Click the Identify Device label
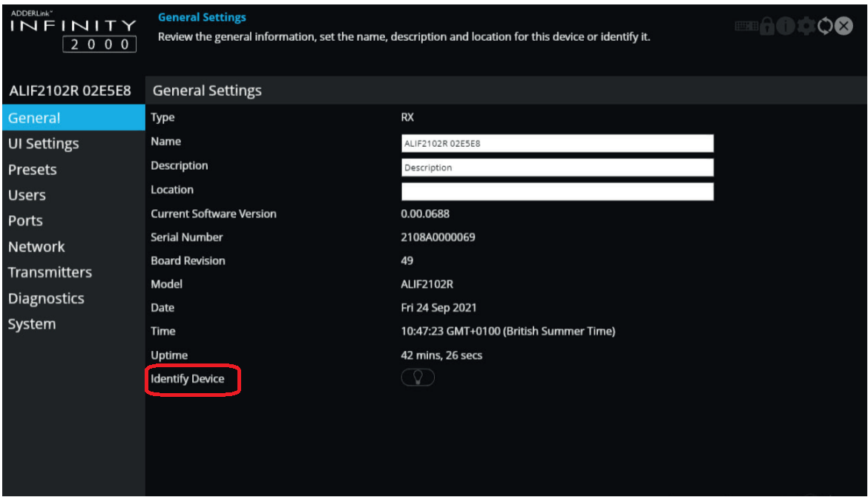868x497 pixels. (188, 379)
